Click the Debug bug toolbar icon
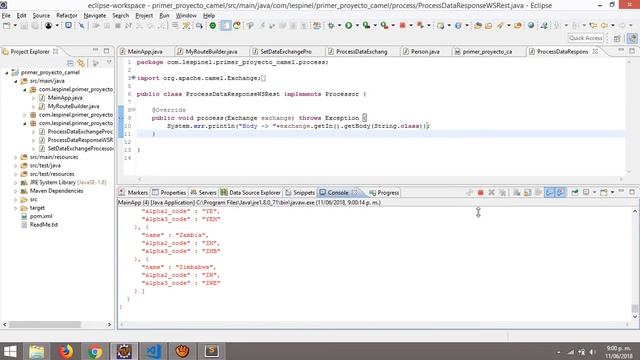 331,25
